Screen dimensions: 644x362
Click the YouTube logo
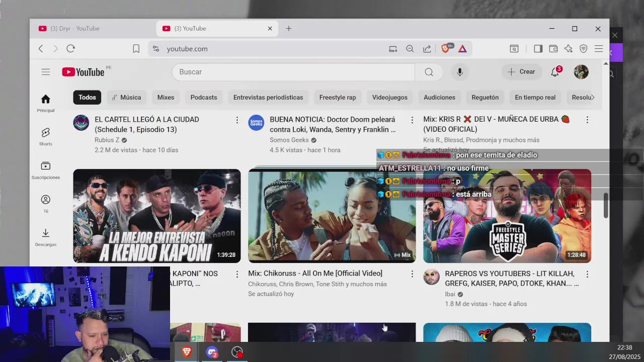[x=84, y=72]
